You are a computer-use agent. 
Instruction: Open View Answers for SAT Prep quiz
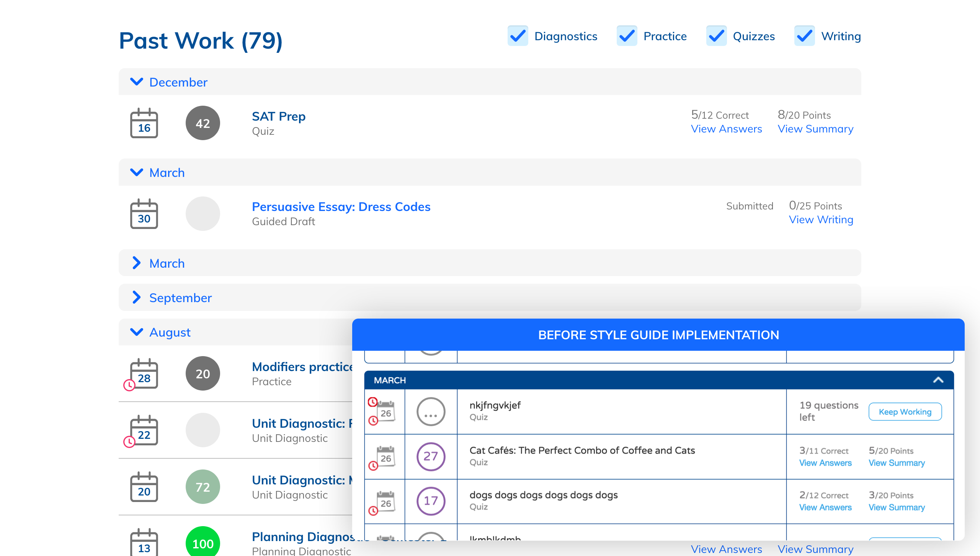point(726,129)
